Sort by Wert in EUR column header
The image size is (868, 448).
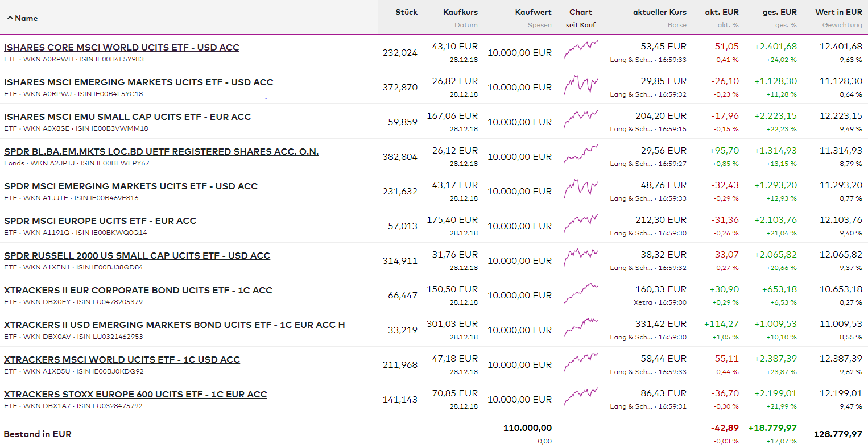pyautogui.click(x=838, y=12)
